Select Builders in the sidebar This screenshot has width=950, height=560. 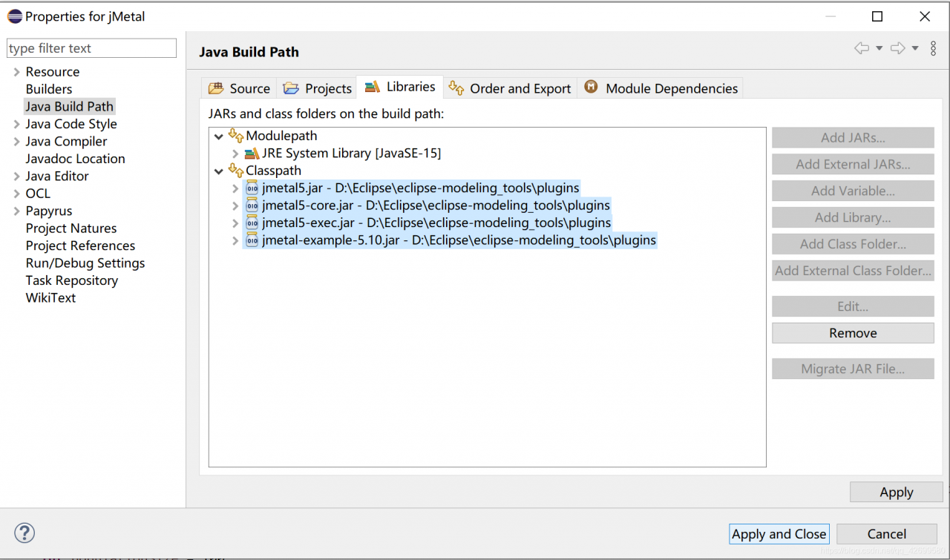coord(49,89)
